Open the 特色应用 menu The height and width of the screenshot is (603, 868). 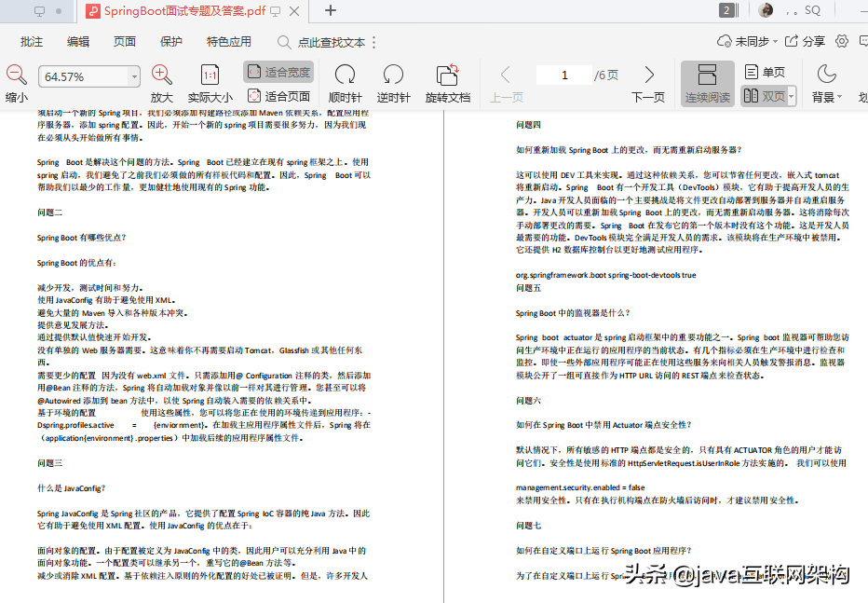coord(228,42)
